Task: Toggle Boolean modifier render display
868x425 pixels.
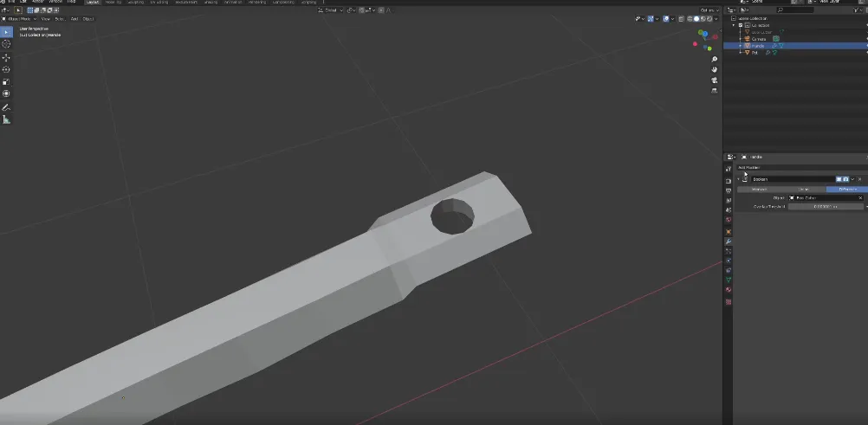Action: pyautogui.click(x=845, y=179)
